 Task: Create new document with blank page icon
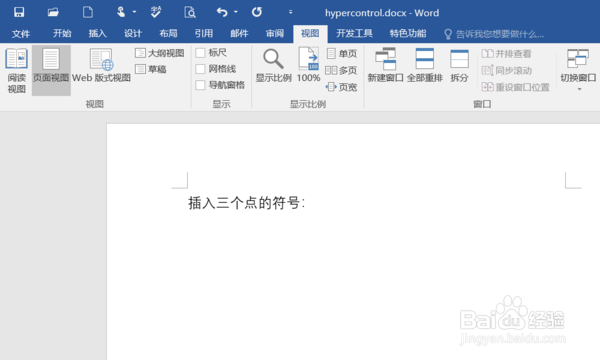pyautogui.click(x=88, y=12)
